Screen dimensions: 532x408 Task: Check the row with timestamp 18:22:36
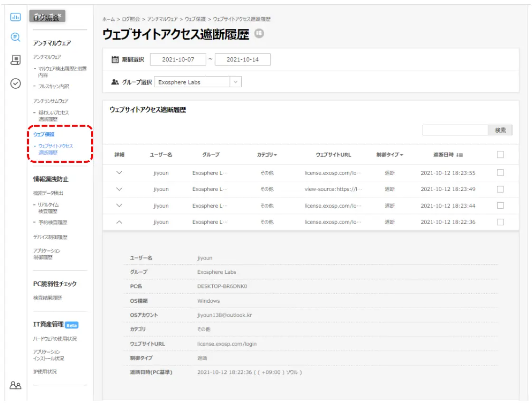coord(500,222)
